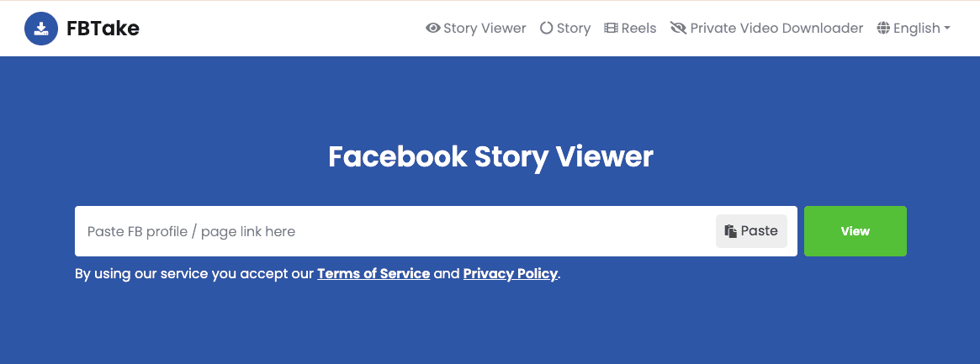Click the FBTake download logo icon

pos(41,29)
